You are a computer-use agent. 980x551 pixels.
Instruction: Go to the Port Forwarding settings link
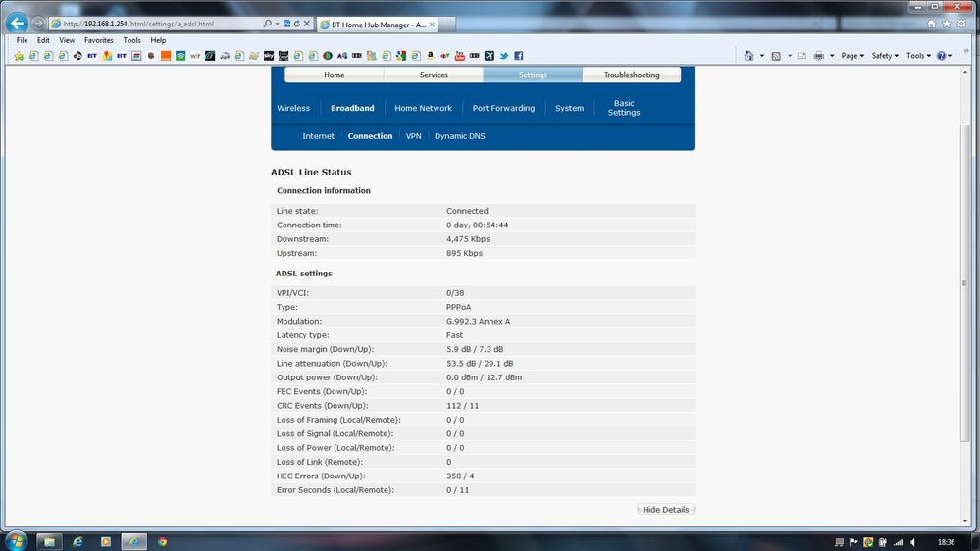pyautogui.click(x=503, y=108)
